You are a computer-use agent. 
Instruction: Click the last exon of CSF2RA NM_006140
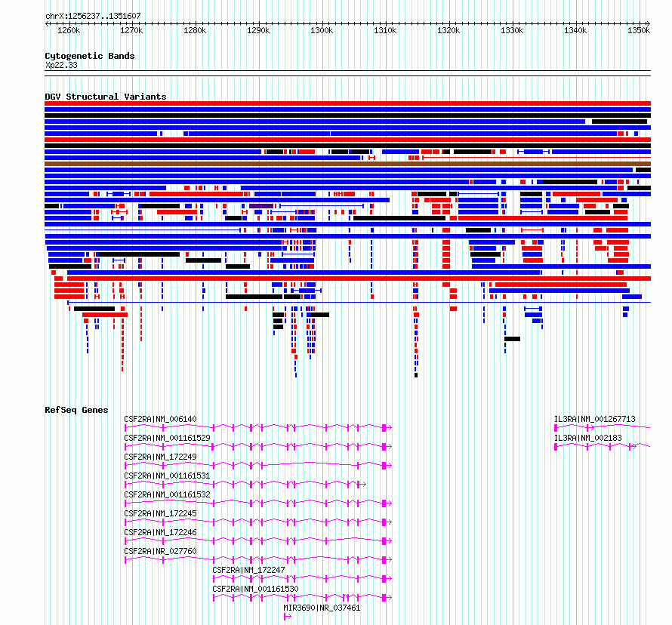(384, 427)
